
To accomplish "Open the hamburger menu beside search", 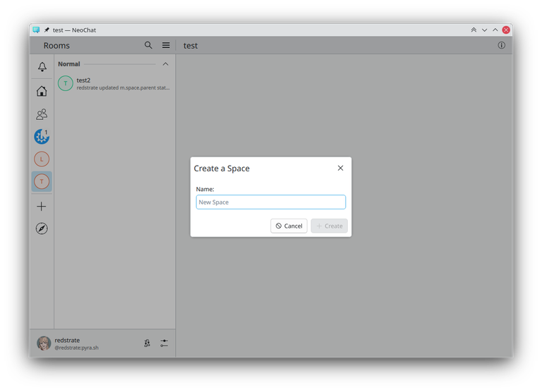I will click(x=166, y=45).
